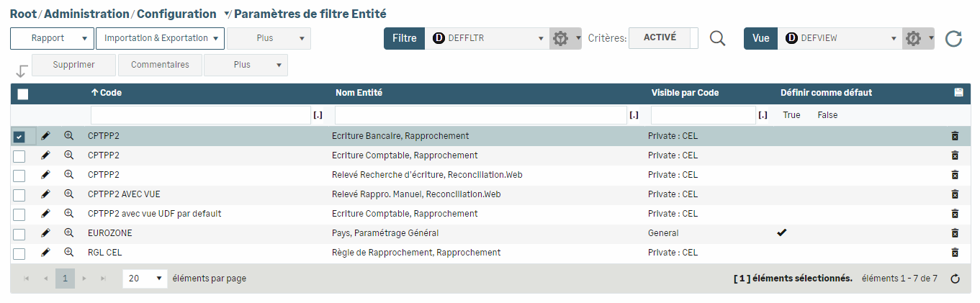View details of the RGL CEL row
This screenshot has width=980, height=303.
69,253
